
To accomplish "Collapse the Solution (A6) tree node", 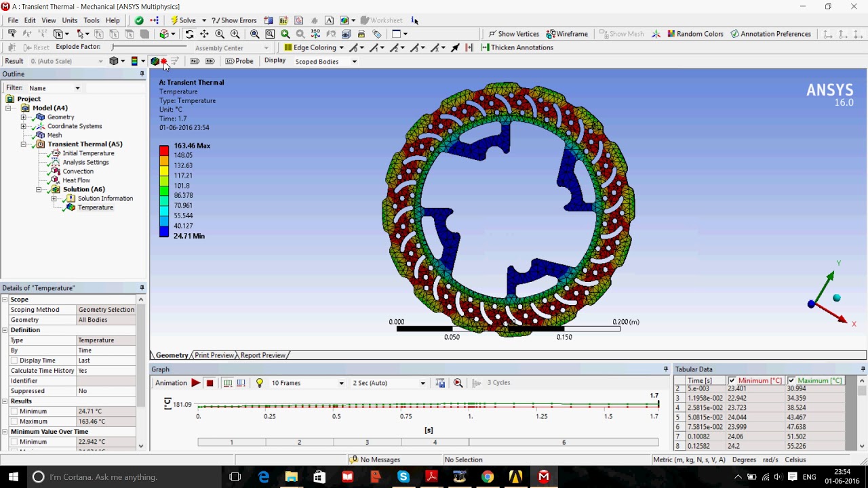I will click(x=39, y=190).
